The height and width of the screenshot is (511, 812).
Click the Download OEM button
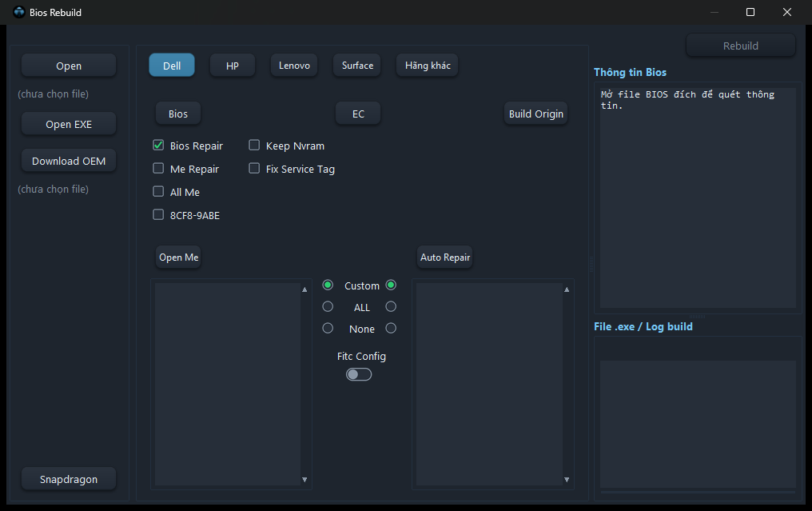(69, 161)
